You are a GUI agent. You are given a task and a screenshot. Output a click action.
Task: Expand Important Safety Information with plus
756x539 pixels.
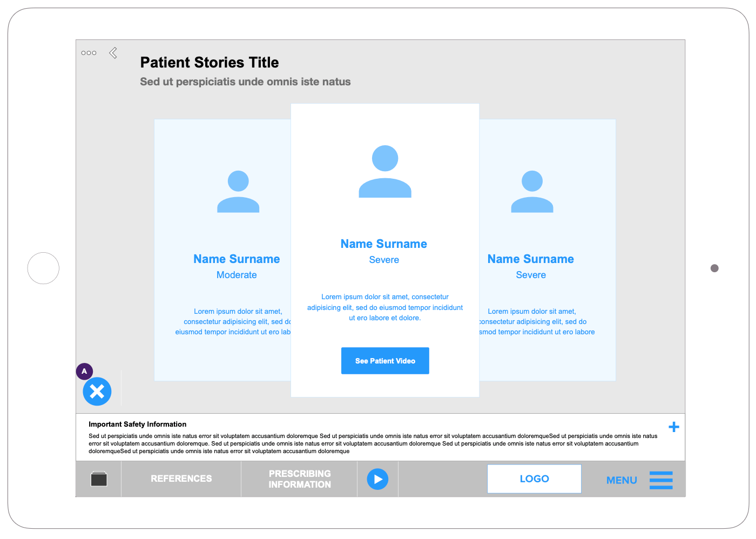coord(674,427)
